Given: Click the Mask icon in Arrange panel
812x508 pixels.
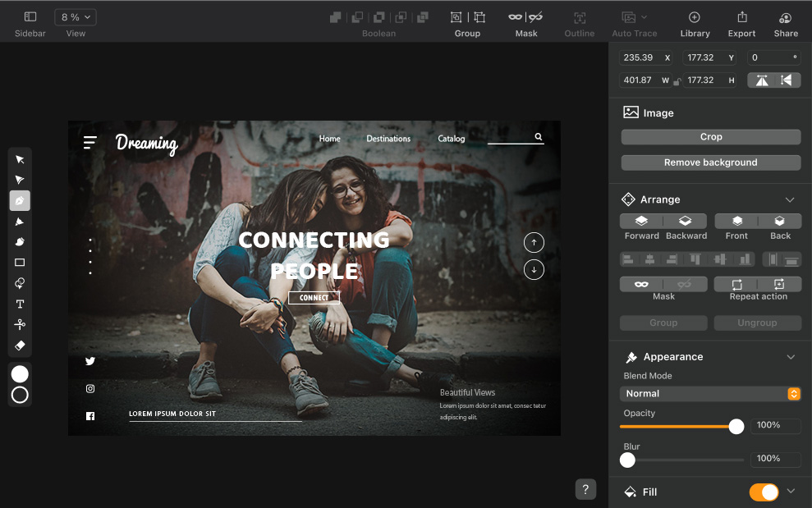Looking at the screenshot, I should pos(641,284).
